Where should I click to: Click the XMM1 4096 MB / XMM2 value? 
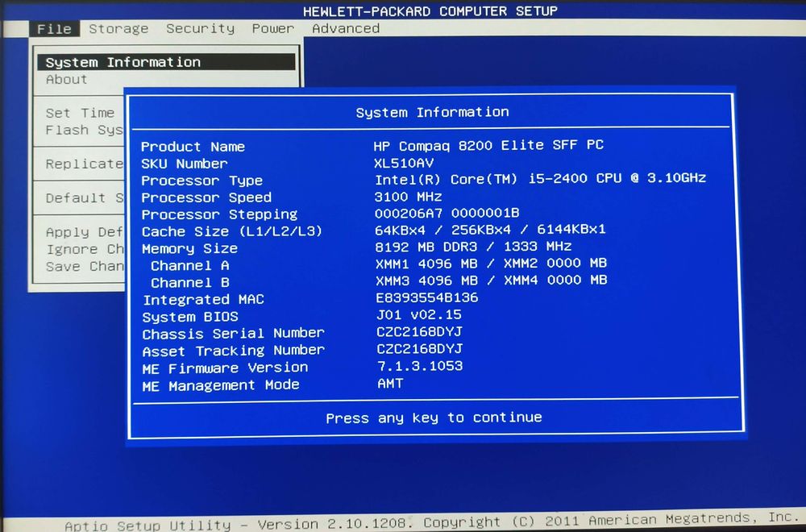coord(492,264)
